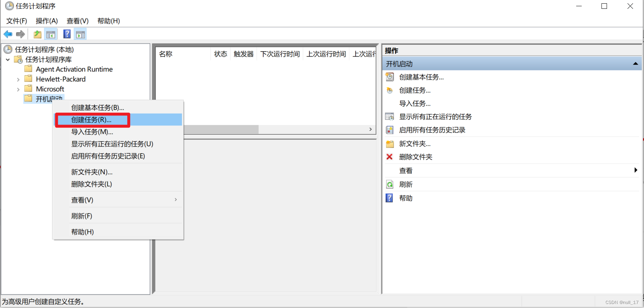Choose 刷新(F) from context menu
This screenshot has height=308, width=644.
coord(118,216)
